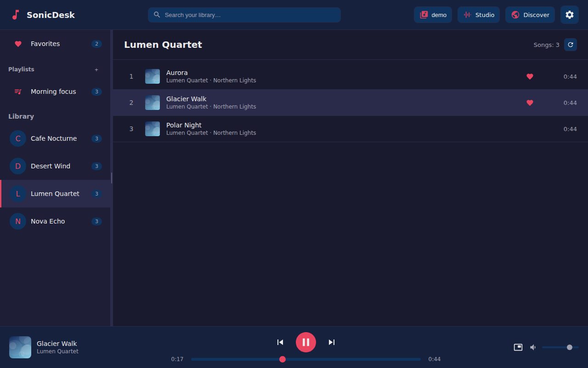Click the now playing album art thumbnail
Image resolution: width=588 pixels, height=368 pixels.
[x=20, y=347]
